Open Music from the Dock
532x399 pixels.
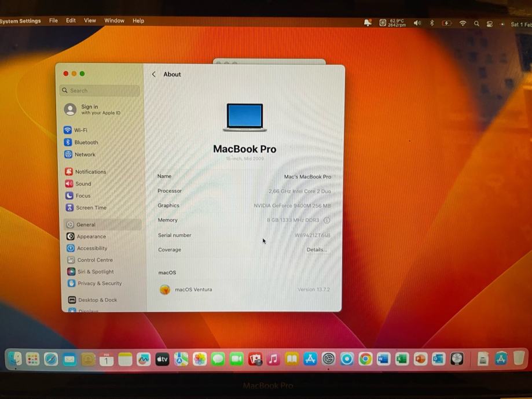click(x=273, y=359)
